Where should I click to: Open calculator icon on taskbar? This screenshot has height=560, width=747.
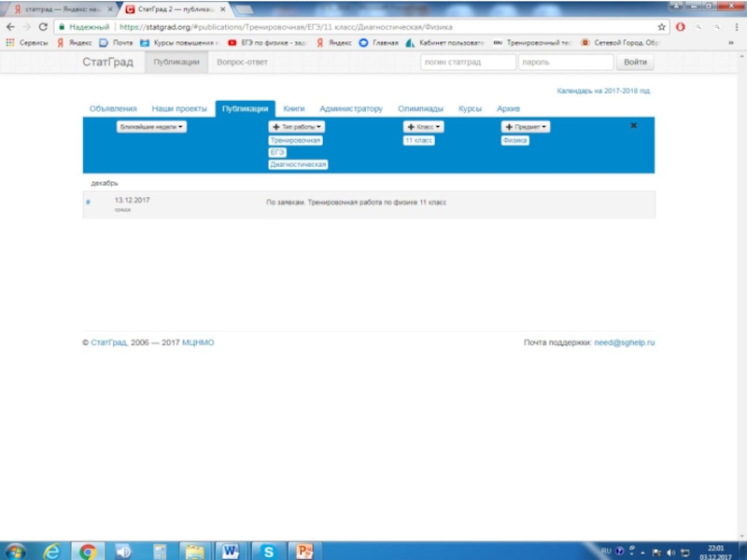click(x=159, y=552)
